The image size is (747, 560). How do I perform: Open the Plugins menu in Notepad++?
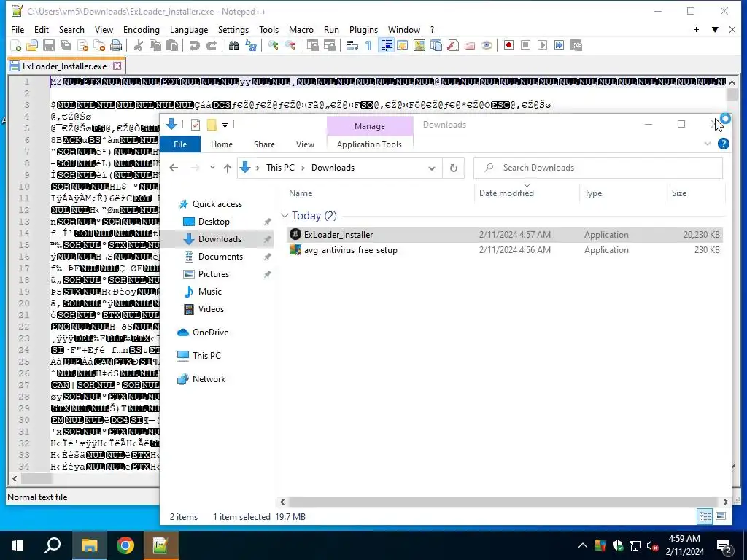363,29
